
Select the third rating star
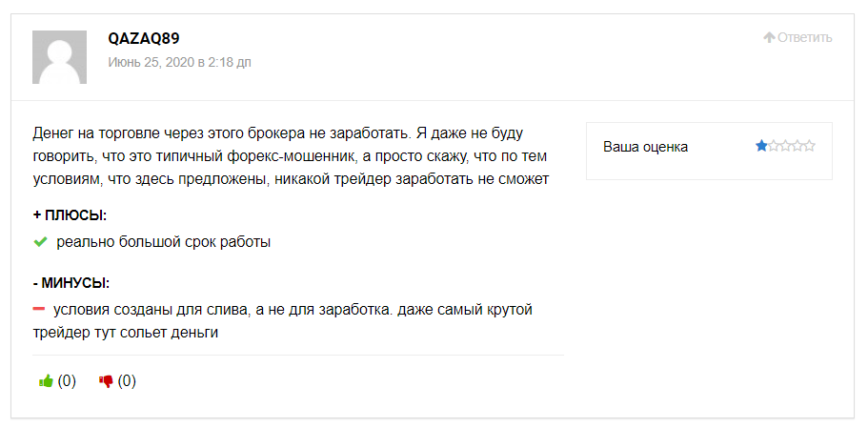tap(785, 147)
